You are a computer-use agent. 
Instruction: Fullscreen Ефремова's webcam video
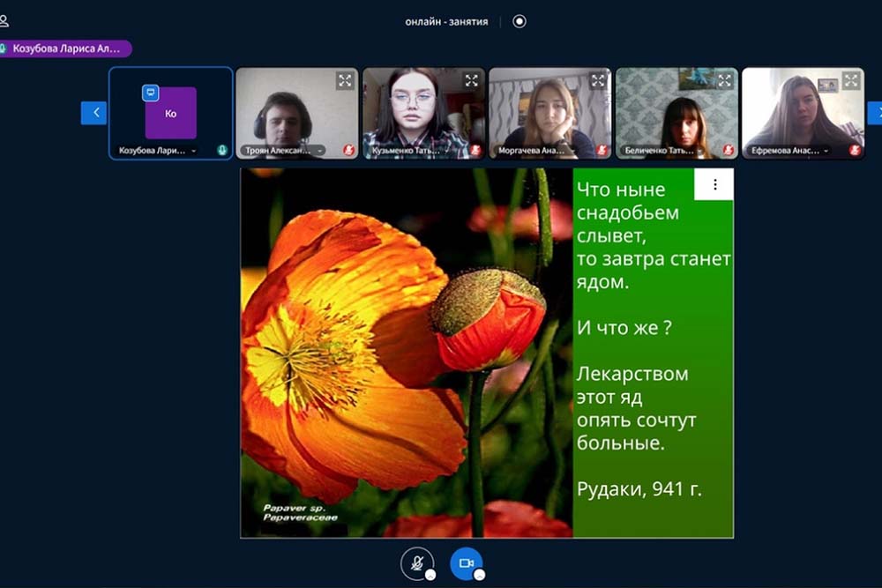[x=851, y=81]
